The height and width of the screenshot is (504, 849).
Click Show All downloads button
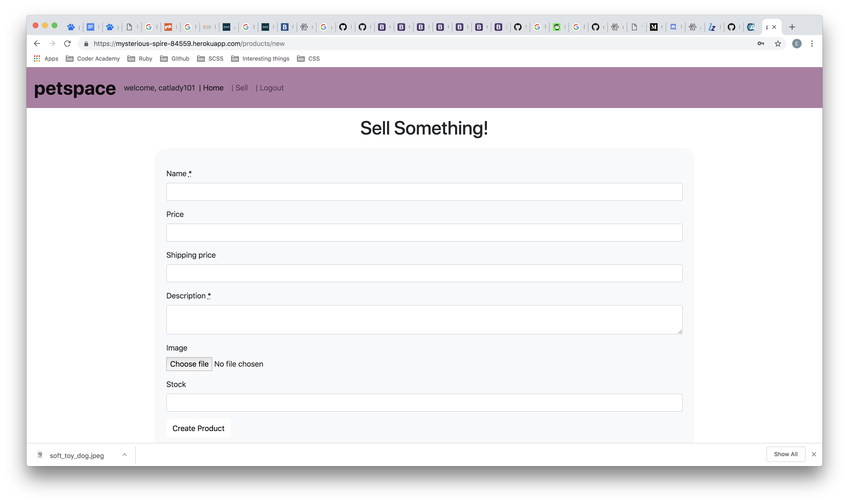click(786, 454)
